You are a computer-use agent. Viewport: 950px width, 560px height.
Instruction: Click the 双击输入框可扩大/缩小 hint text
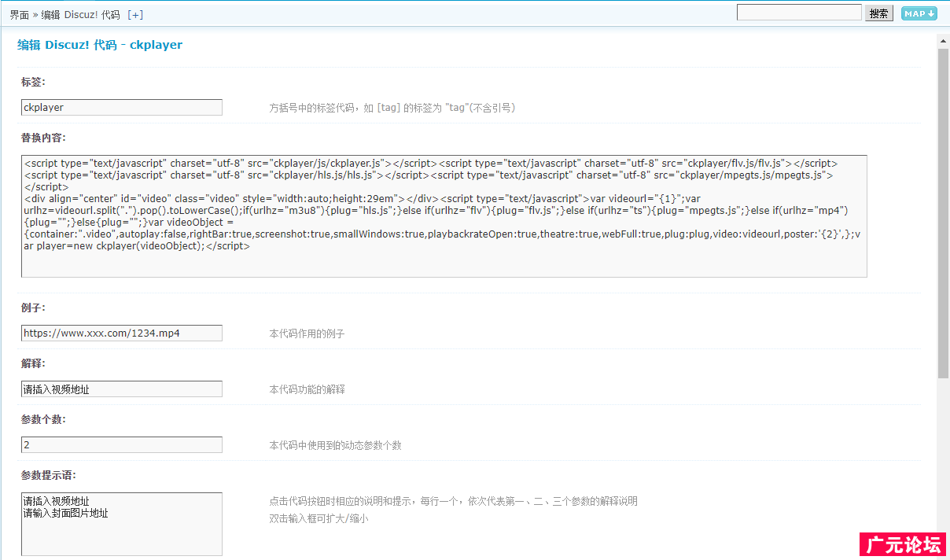pyautogui.click(x=319, y=519)
